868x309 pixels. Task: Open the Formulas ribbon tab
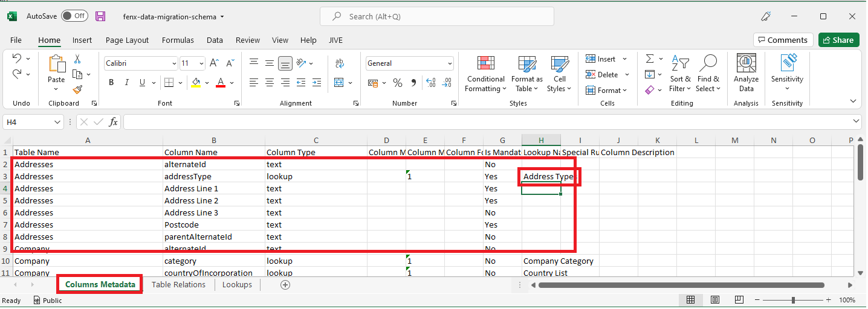tap(178, 40)
